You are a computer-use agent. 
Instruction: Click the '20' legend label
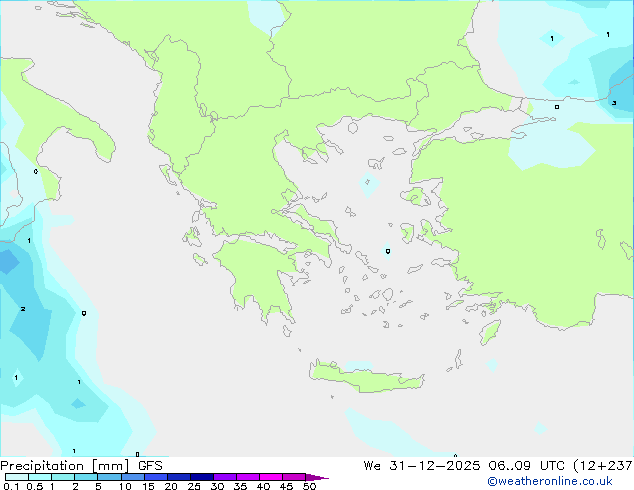point(171,486)
